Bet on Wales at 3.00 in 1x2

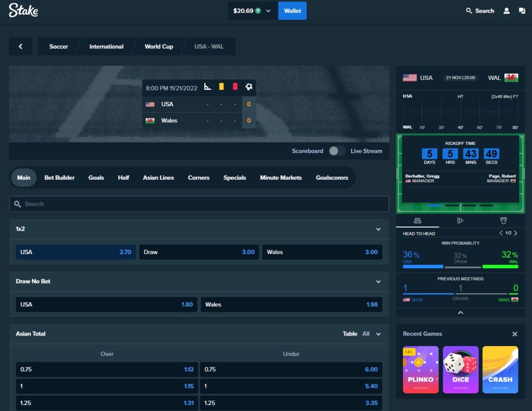coord(322,252)
